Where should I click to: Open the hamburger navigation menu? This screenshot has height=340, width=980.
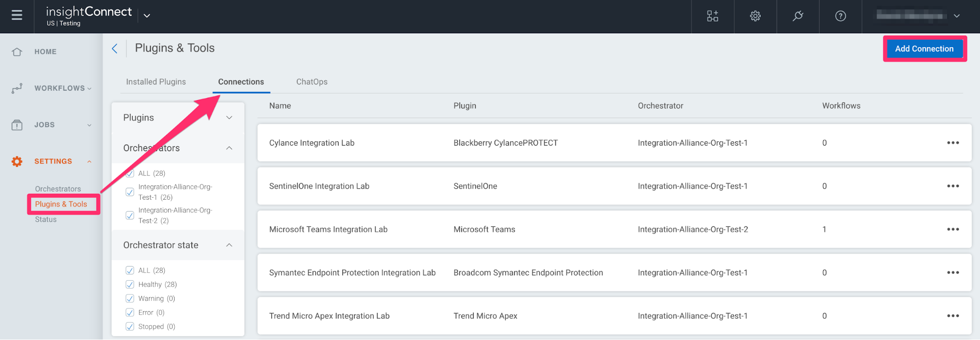point(17,16)
